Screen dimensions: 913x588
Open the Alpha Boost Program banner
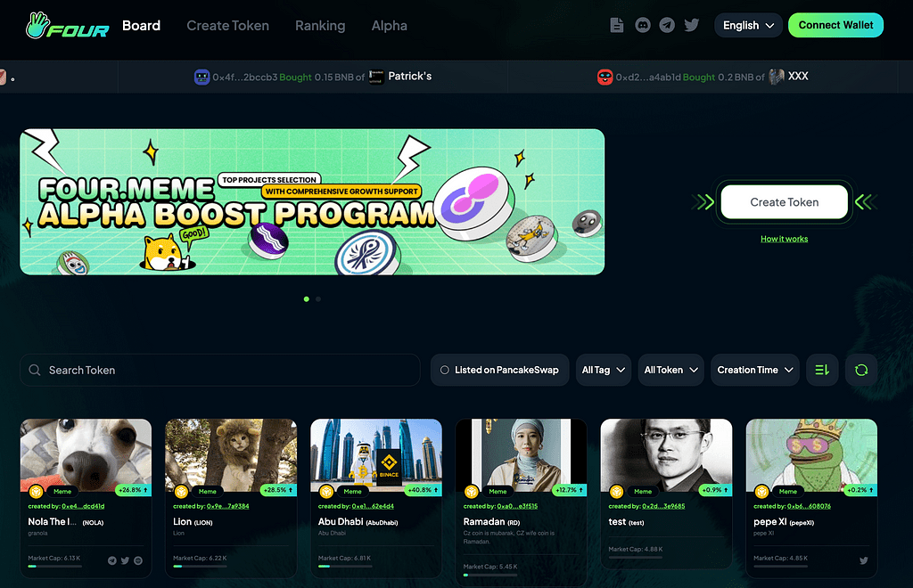point(312,202)
